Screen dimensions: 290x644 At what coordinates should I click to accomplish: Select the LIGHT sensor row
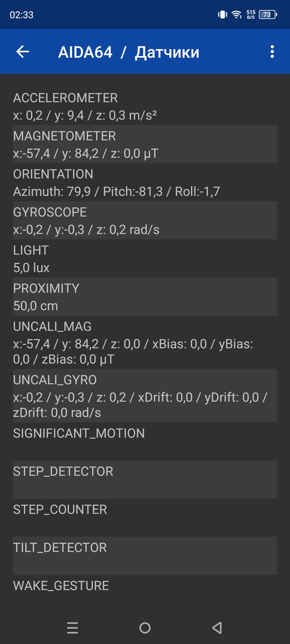(x=145, y=259)
